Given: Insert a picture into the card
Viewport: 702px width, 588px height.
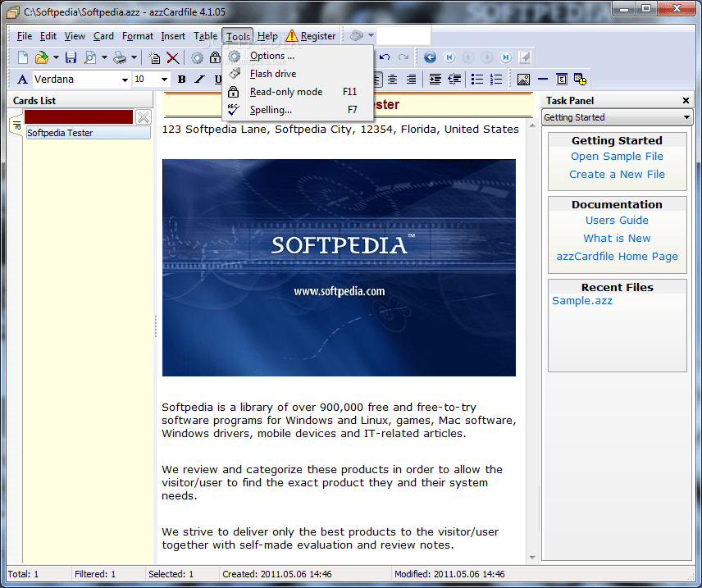Looking at the screenshot, I should click(522, 79).
